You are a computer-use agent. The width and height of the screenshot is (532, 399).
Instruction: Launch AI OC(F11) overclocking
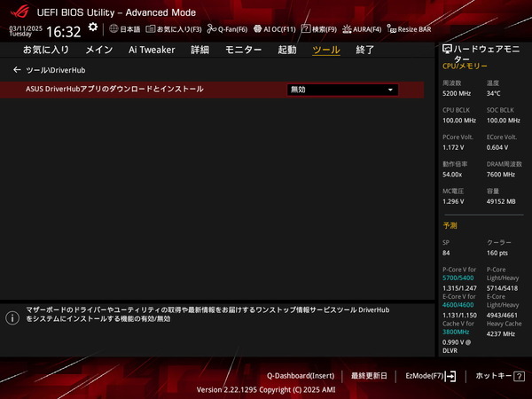tap(276, 29)
